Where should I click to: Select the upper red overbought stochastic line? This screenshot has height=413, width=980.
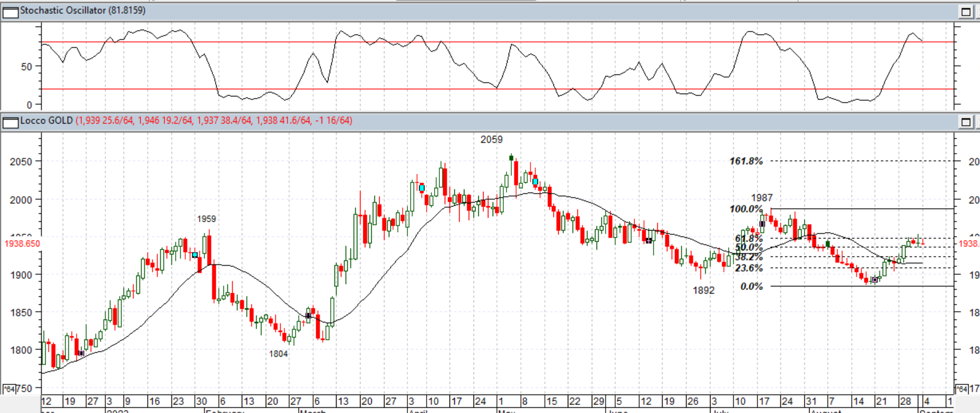coord(497,42)
